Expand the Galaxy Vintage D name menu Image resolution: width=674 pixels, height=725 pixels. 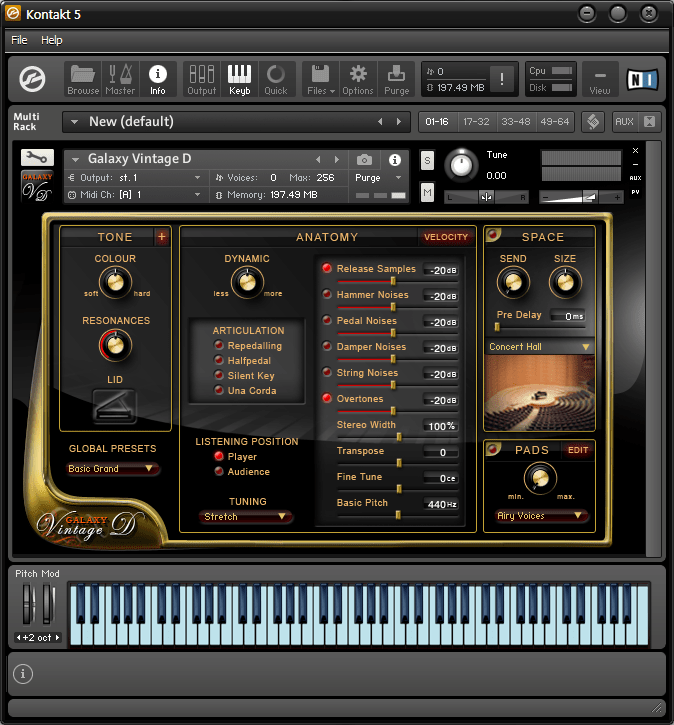pyautogui.click(x=75, y=160)
